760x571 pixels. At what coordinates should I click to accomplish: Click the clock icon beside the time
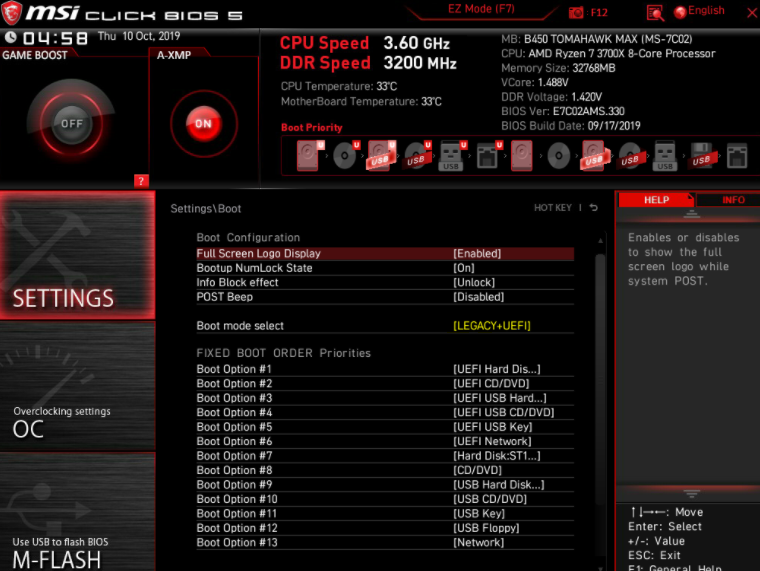[x=11, y=37]
